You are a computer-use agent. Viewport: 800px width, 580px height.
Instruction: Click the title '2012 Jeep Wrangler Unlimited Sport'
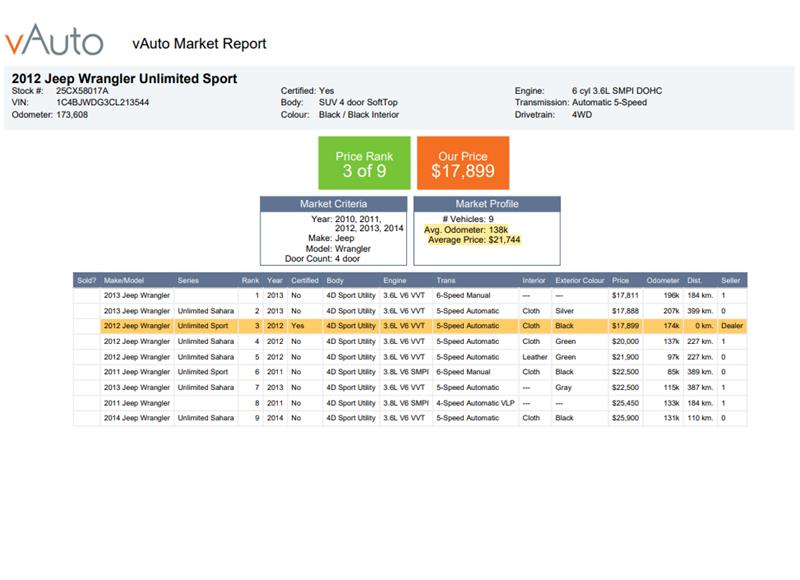tap(124, 79)
